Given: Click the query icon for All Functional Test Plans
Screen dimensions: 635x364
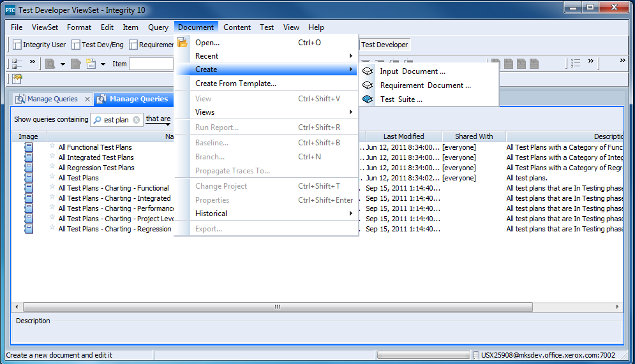Looking at the screenshot, I should tap(28, 147).
